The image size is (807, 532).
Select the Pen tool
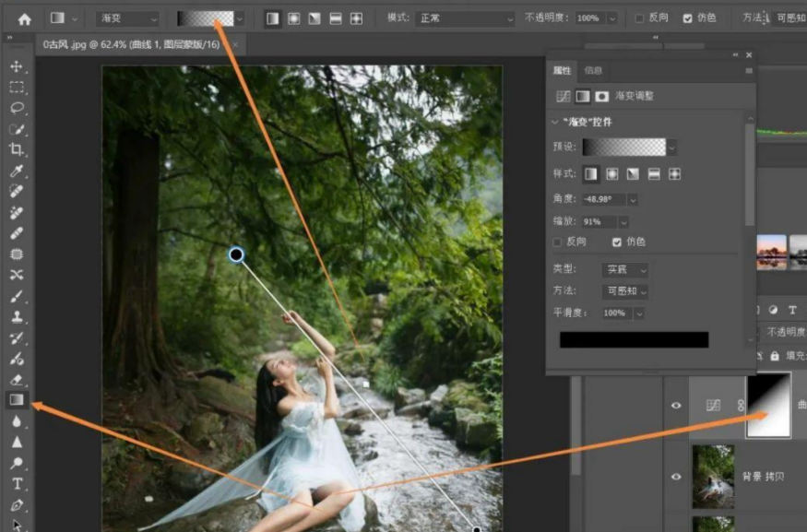click(x=17, y=504)
